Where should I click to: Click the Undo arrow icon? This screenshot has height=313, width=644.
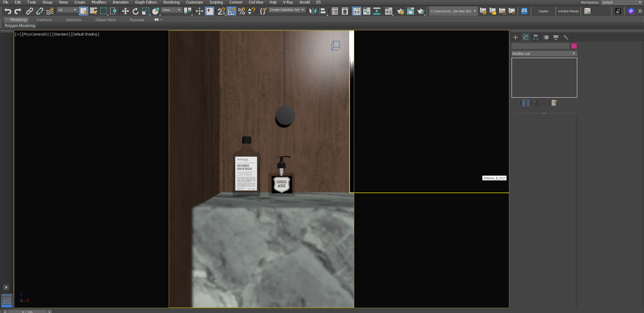(8, 11)
